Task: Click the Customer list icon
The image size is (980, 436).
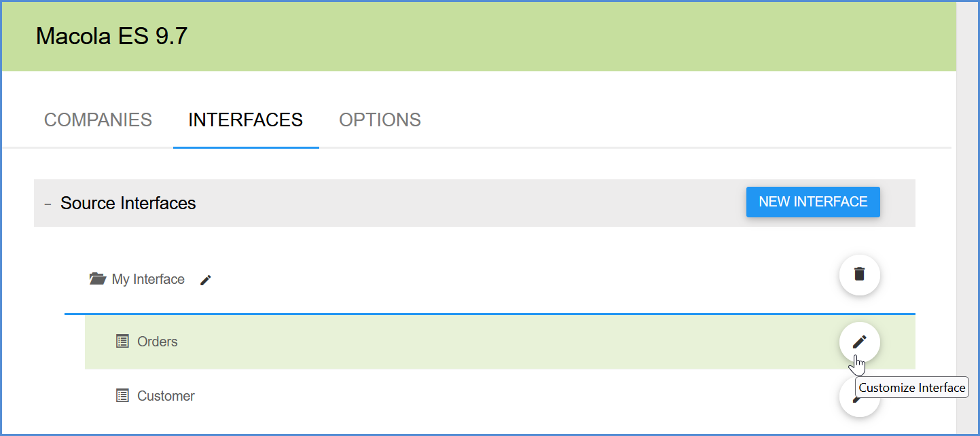Action: pos(122,396)
